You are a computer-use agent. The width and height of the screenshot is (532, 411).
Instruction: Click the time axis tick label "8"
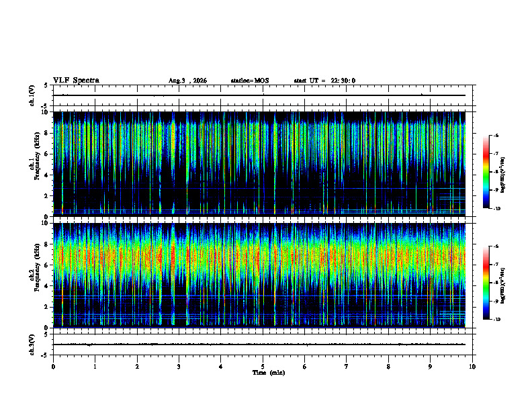click(388, 367)
